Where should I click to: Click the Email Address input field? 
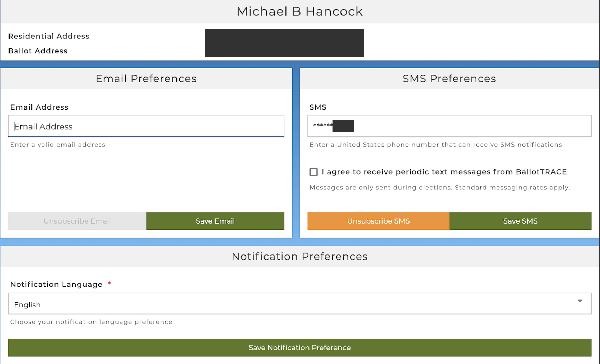[146, 126]
